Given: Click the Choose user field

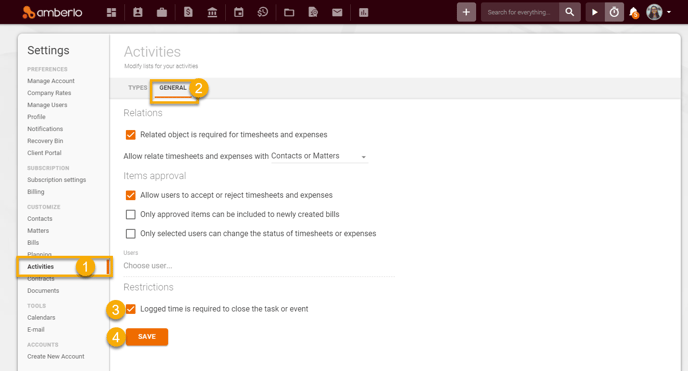Looking at the screenshot, I should [259, 266].
